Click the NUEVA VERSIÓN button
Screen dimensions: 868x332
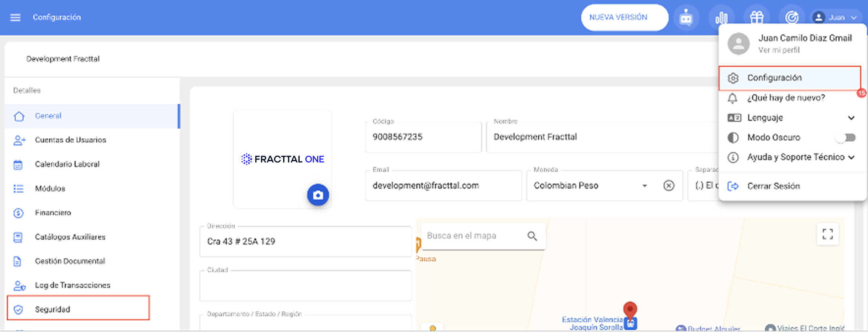click(624, 17)
